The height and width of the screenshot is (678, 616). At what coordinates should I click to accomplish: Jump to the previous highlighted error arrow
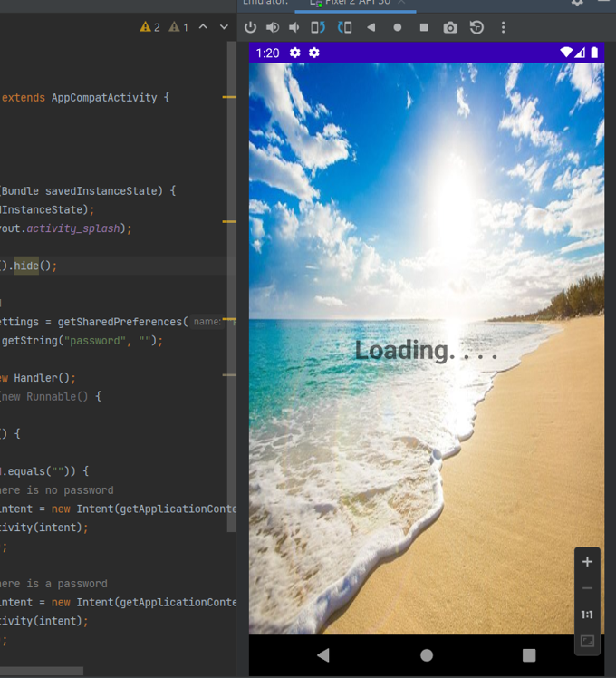tap(203, 27)
